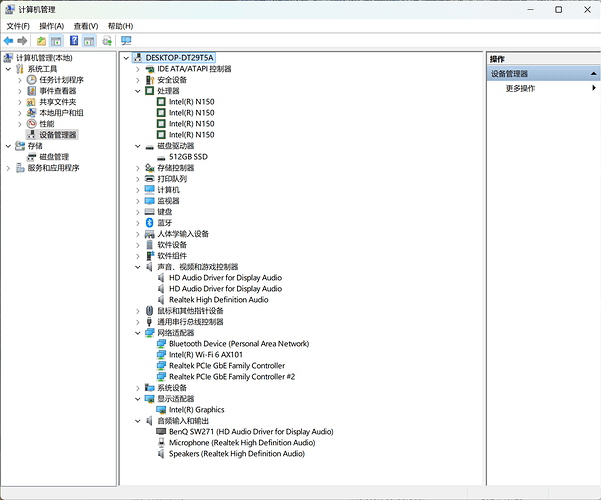Viewport: 601px width, 500px height.
Task: Collapse the 设备管理器 header in Actions pane
Action: click(593, 74)
